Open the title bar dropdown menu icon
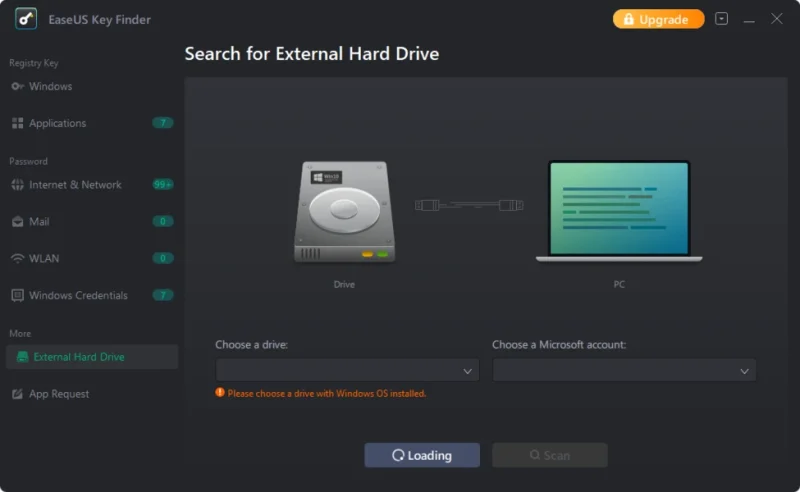The image size is (800, 492). (721, 19)
